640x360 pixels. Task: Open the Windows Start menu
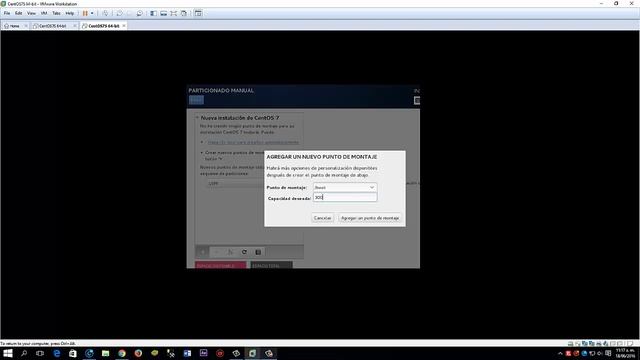(x=8, y=353)
